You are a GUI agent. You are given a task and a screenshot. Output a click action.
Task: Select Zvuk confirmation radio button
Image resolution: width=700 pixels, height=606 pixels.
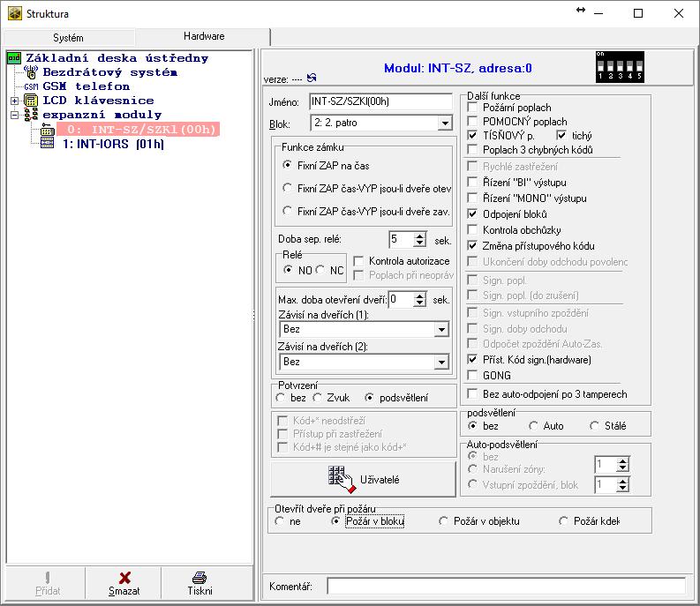click(318, 398)
